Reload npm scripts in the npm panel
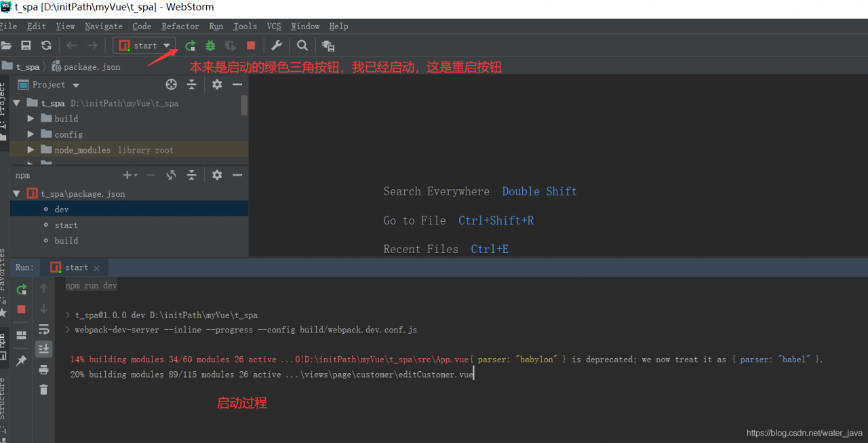868x443 pixels. coord(172,175)
